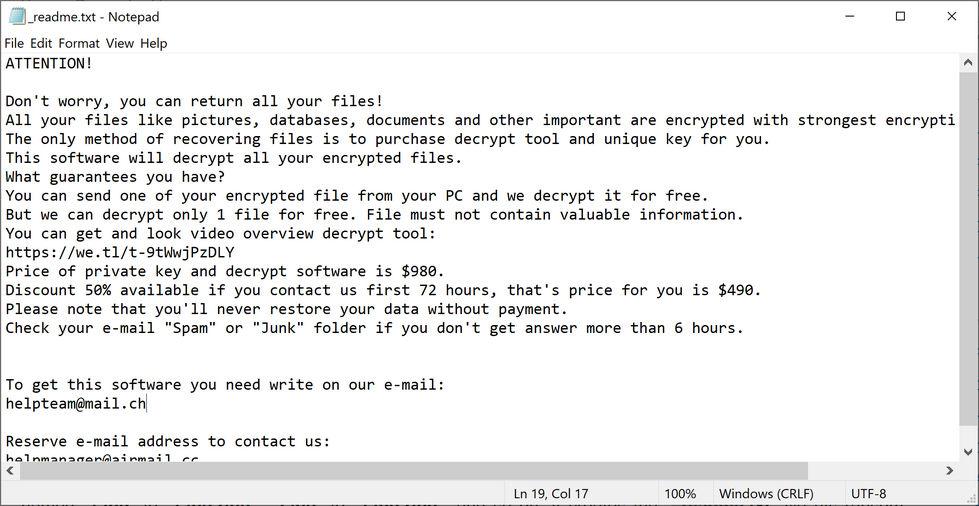This screenshot has width=979, height=506.
Task: Click the horizontal scrollbar right arrow
Action: pos(949,470)
